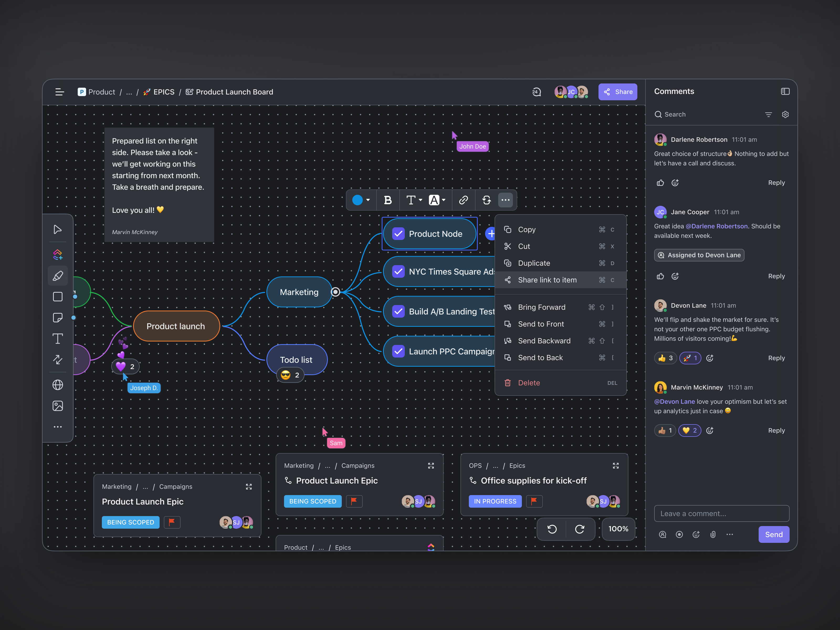Uncheck the Product Node checkbox
840x630 pixels.
tap(398, 234)
